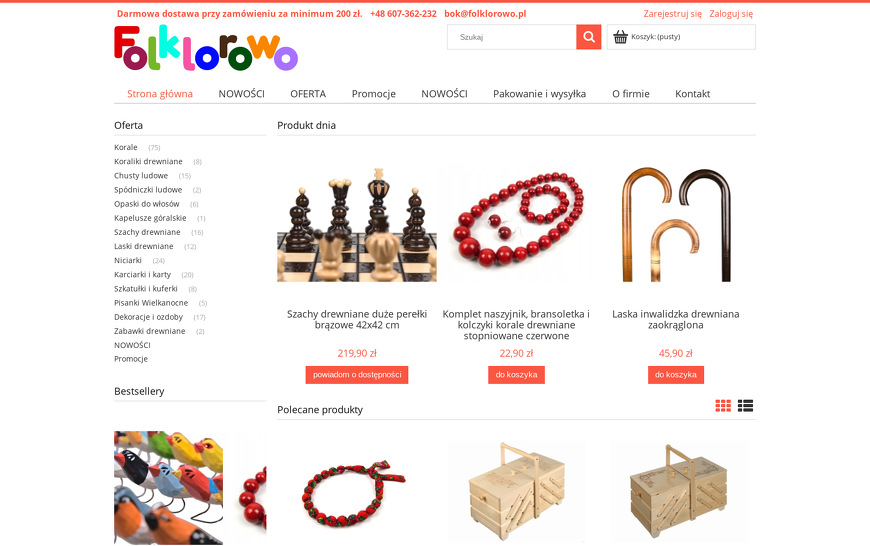Focus the Szukaj search field
The width and height of the screenshot is (870, 546).
click(512, 37)
